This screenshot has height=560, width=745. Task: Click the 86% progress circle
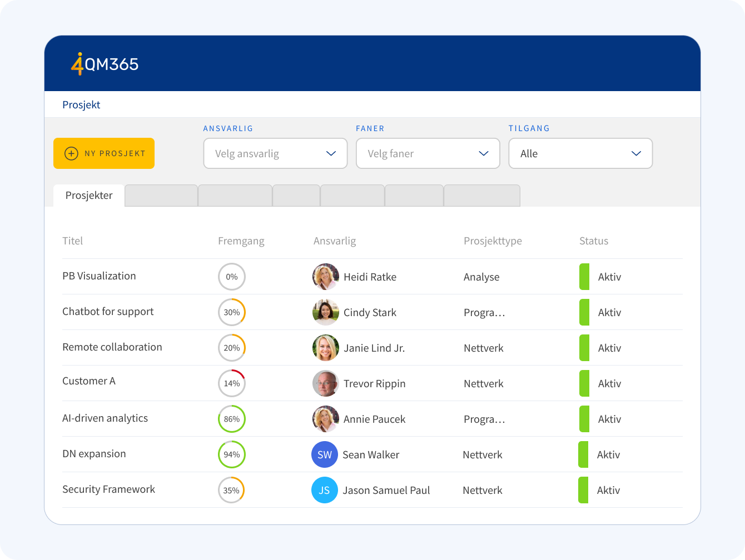coord(232,419)
